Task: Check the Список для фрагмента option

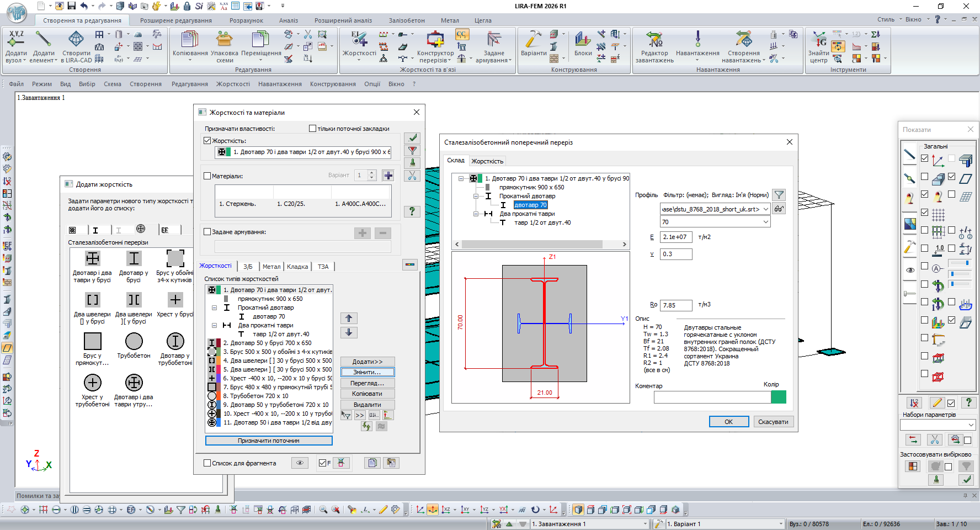Action: pyautogui.click(x=207, y=463)
